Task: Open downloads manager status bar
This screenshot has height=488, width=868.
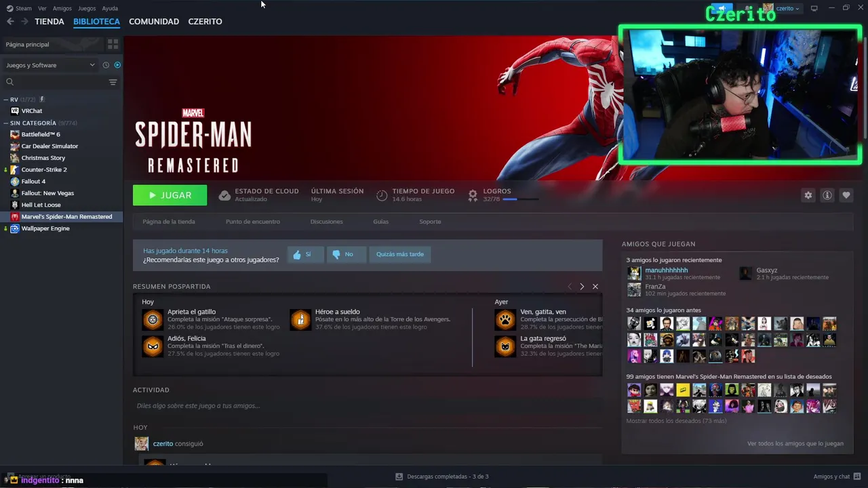Action: click(441, 476)
